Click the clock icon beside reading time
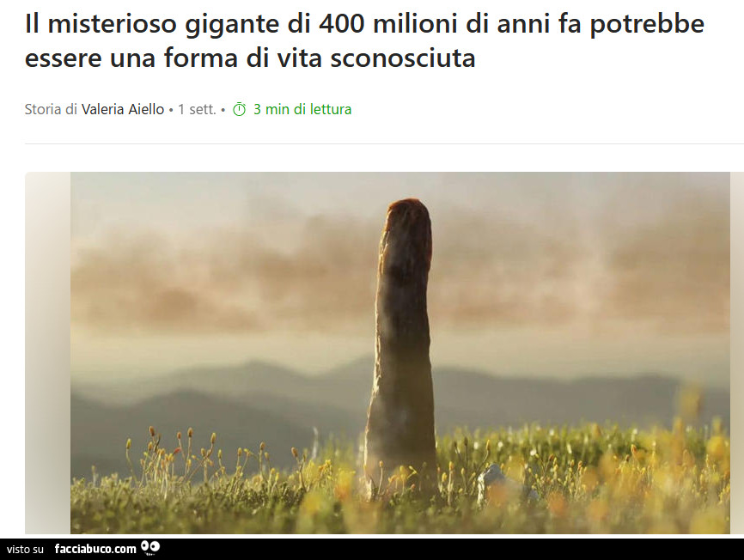This screenshot has width=744, height=560. click(x=240, y=109)
